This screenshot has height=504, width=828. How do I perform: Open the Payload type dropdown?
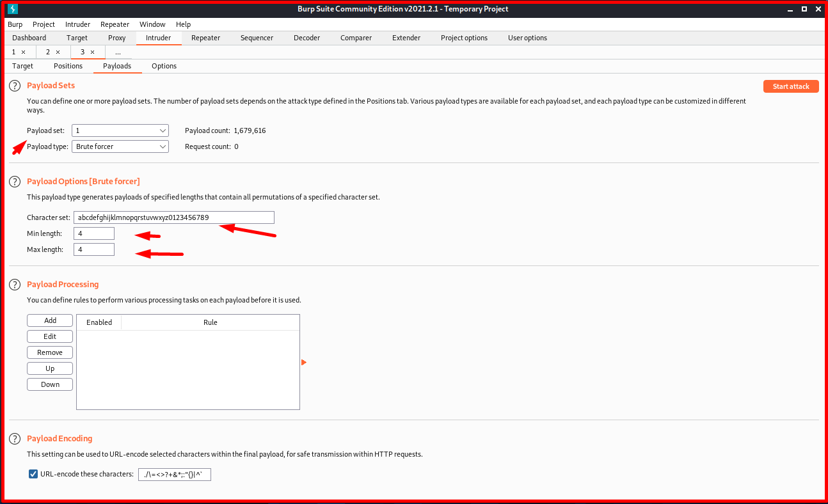coord(120,146)
